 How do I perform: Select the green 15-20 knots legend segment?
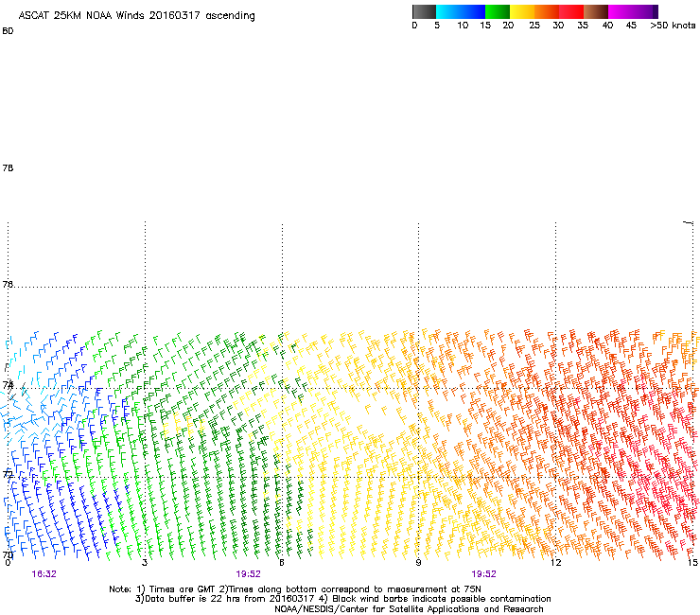(498, 11)
